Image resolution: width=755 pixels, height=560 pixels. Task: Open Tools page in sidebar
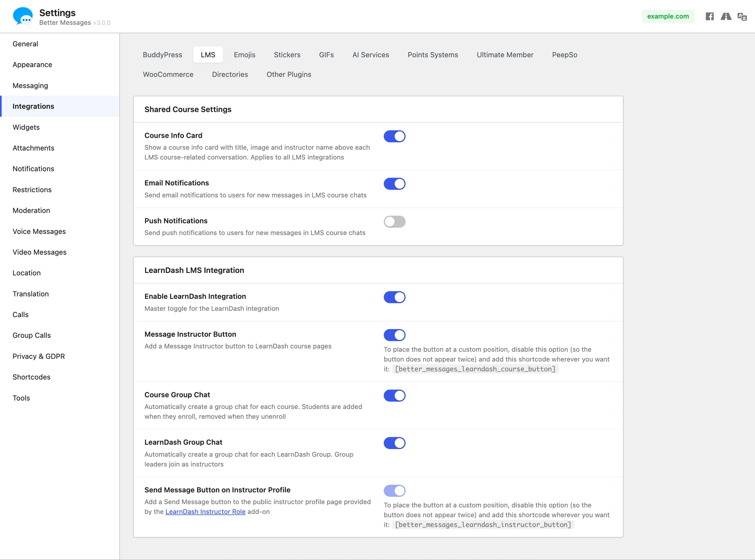click(60, 398)
